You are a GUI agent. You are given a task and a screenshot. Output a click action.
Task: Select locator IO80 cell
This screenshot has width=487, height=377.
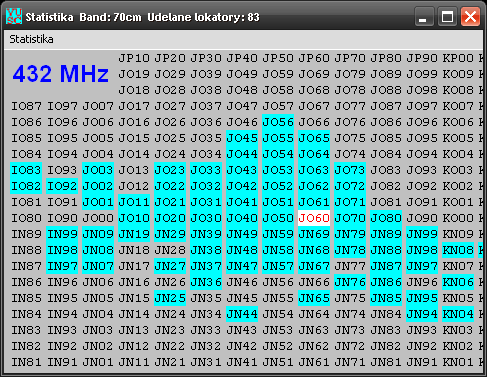pyautogui.click(x=26, y=218)
